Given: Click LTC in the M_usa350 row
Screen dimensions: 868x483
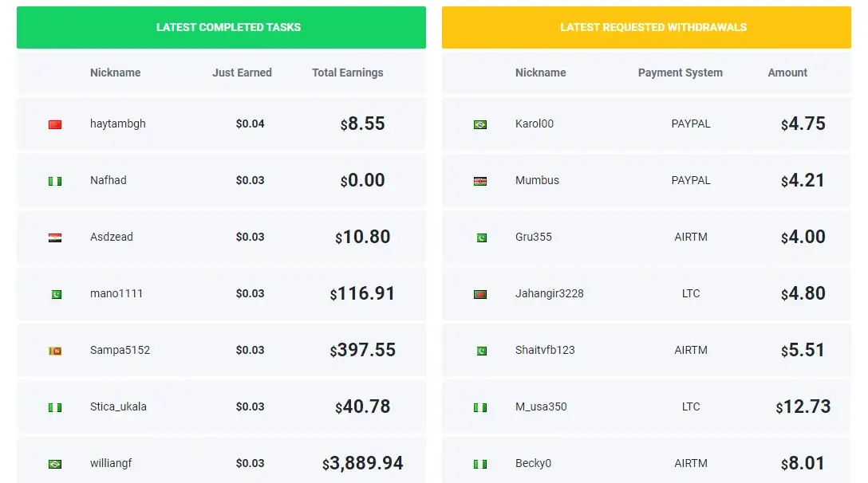Looking at the screenshot, I should click(x=691, y=406).
